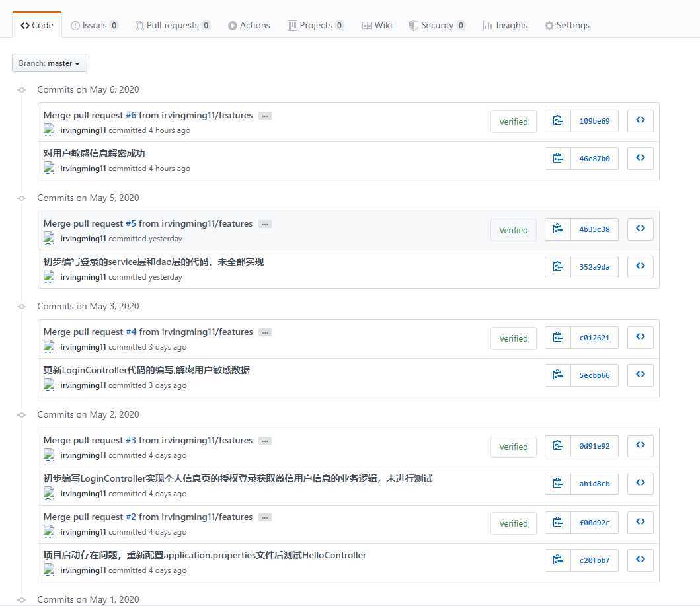Copy full SHA for commit c012621
The width and height of the screenshot is (700, 606).
tap(558, 337)
